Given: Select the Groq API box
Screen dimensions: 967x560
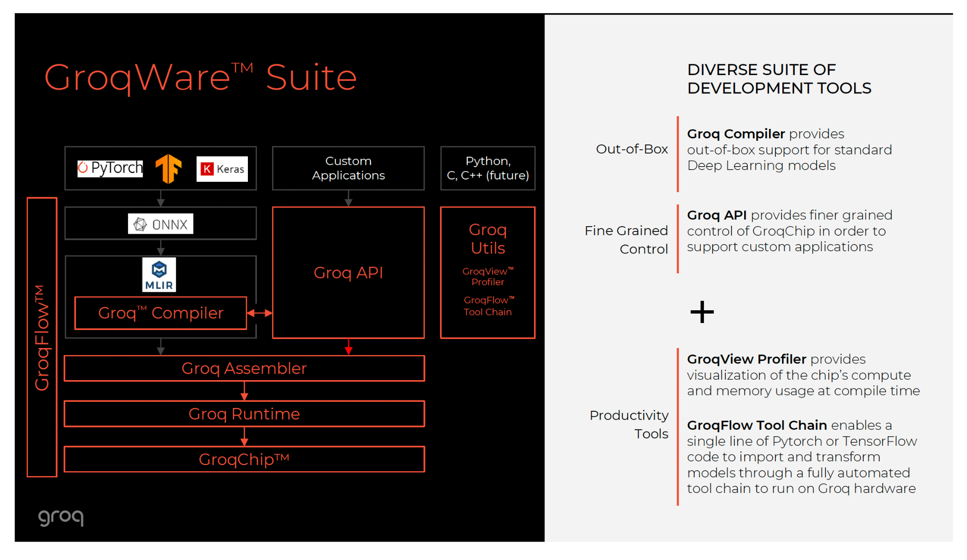Looking at the screenshot, I should pyautogui.click(x=348, y=272).
